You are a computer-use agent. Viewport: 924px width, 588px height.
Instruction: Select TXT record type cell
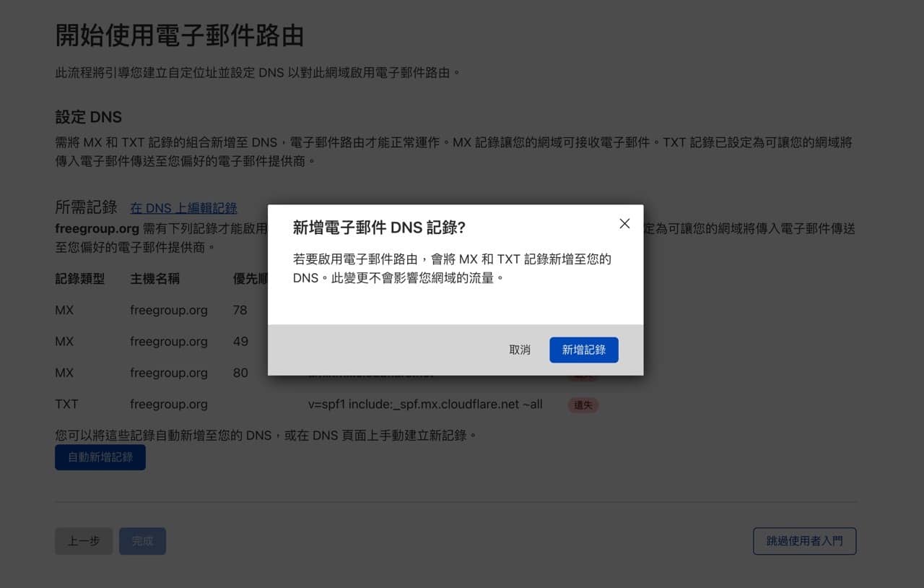tap(66, 405)
